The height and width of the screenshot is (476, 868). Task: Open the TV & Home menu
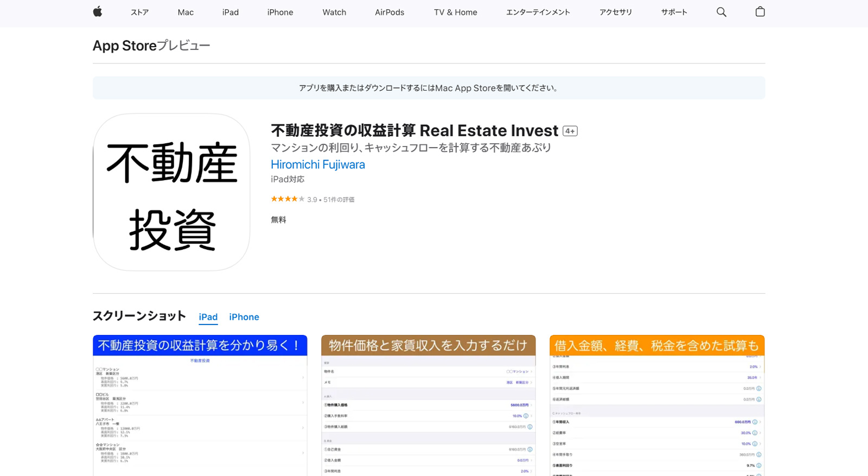point(455,12)
